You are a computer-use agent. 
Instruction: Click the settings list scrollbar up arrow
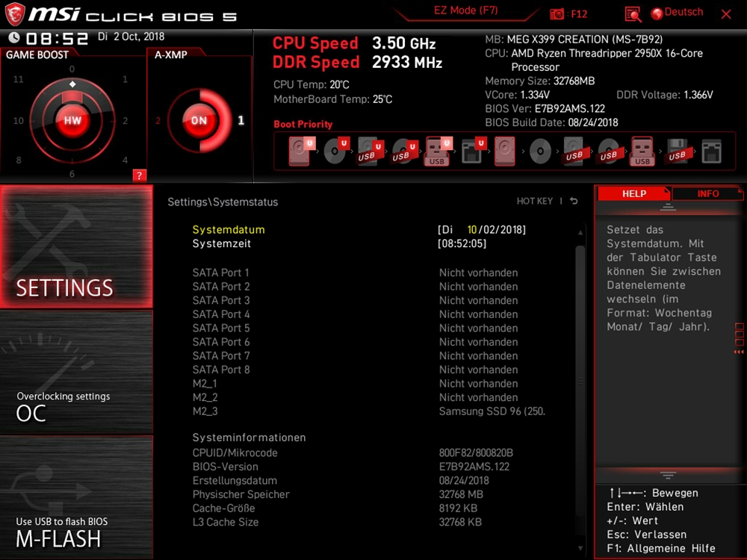point(580,232)
